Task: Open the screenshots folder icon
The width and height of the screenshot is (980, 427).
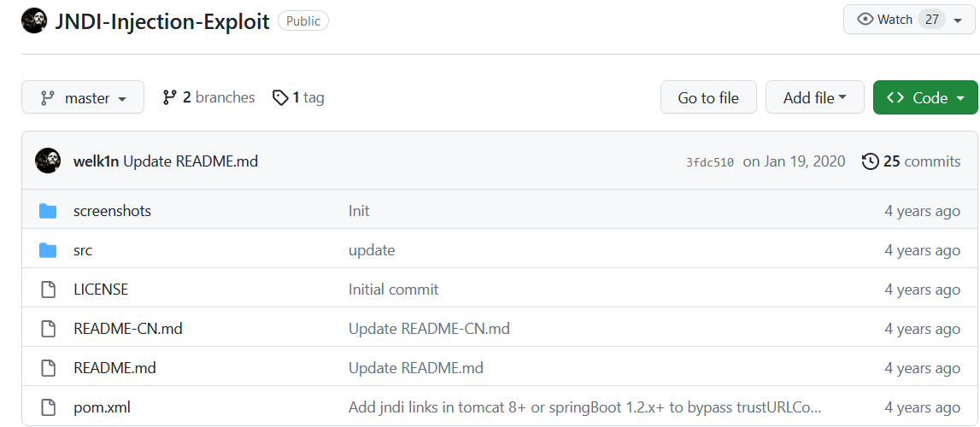Action: coord(48,211)
